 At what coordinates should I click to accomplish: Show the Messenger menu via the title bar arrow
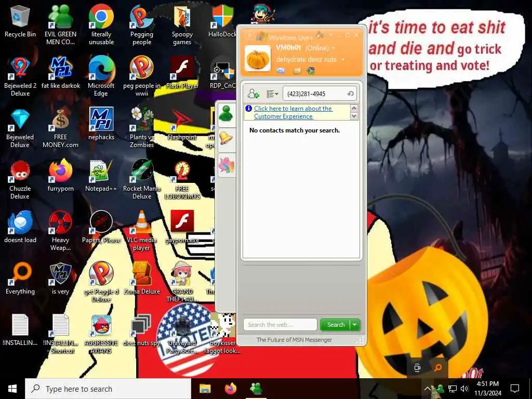point(331,35)
